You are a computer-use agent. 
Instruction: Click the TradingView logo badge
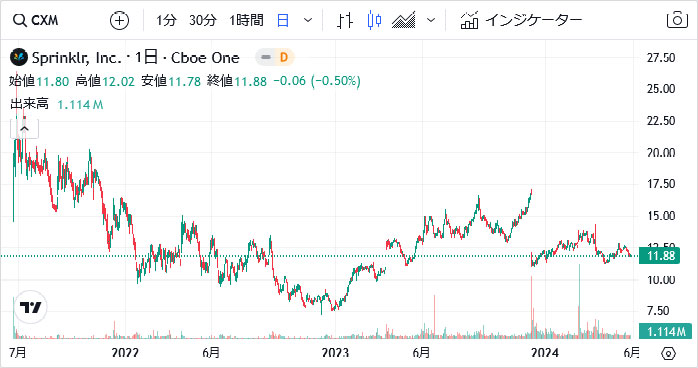coord(31,307)
